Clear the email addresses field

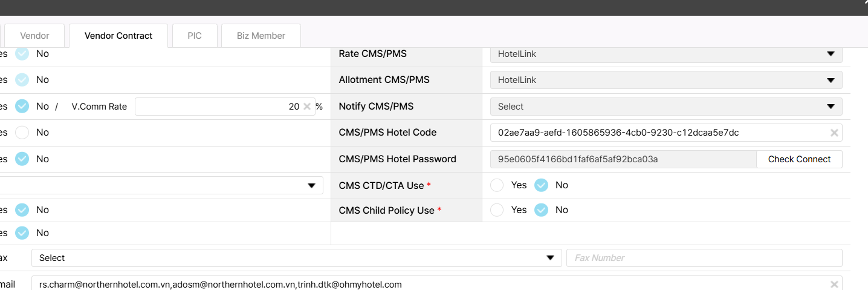click(x=834, y=285)
